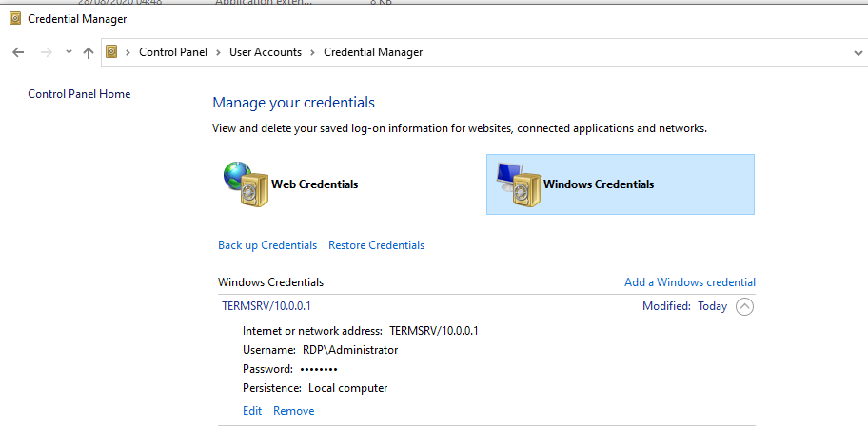Add a Windows credential

689,282
